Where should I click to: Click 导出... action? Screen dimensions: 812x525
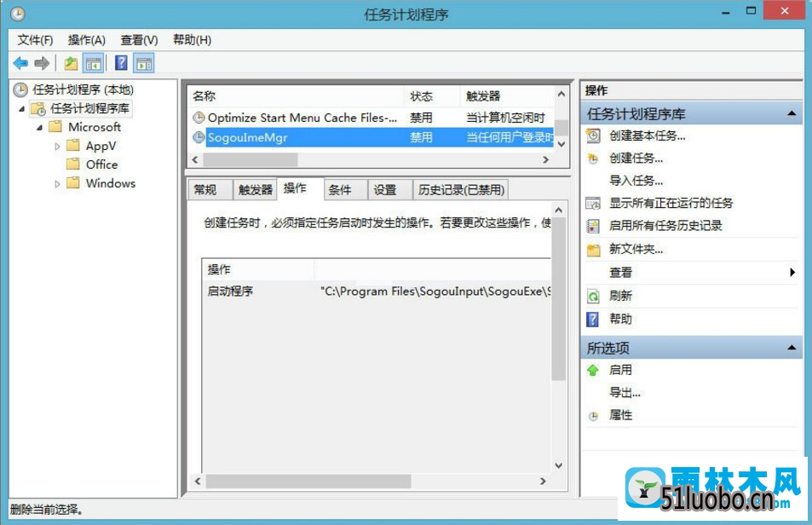pyautogui.click(x=625, y=392)
